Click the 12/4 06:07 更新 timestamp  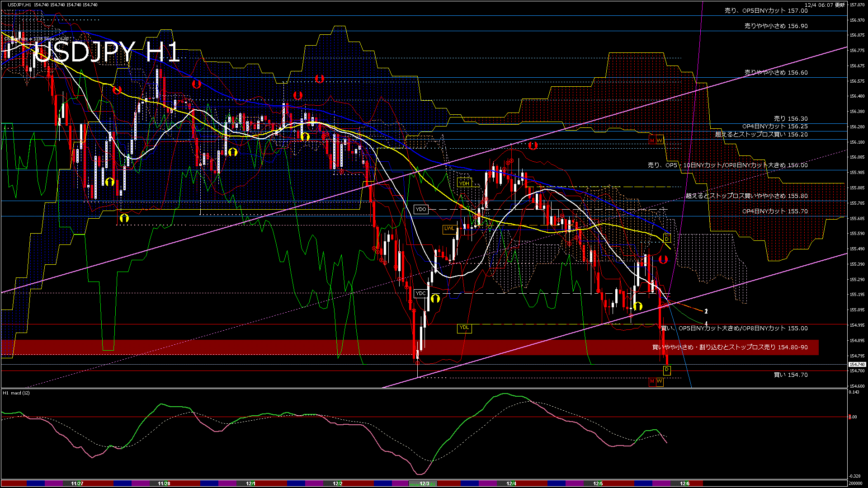point(825,5)
